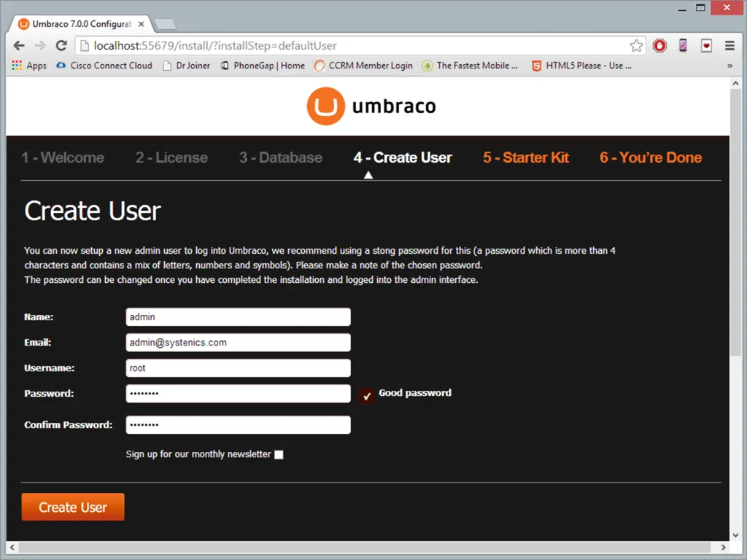Click the browser back arrow

pyautogui.click(x=20, y=45)
